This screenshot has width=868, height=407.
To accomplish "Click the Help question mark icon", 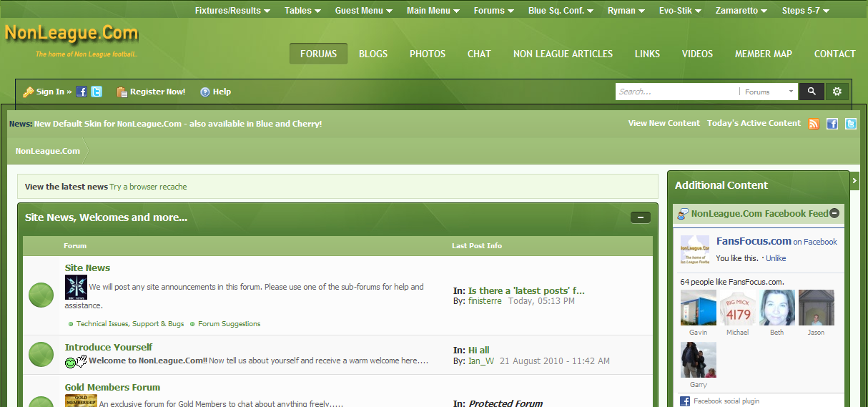I will [205, 92].
